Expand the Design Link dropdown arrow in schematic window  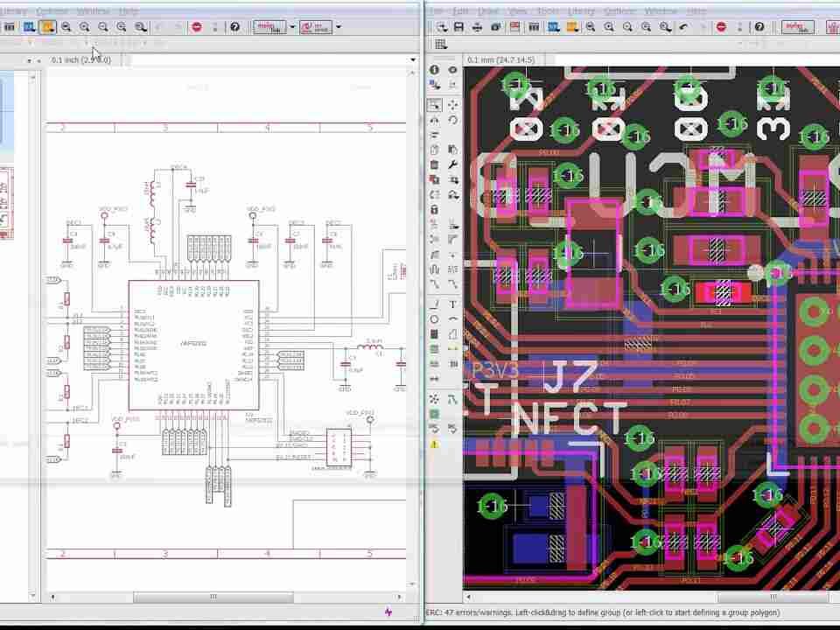coord(292,27)
